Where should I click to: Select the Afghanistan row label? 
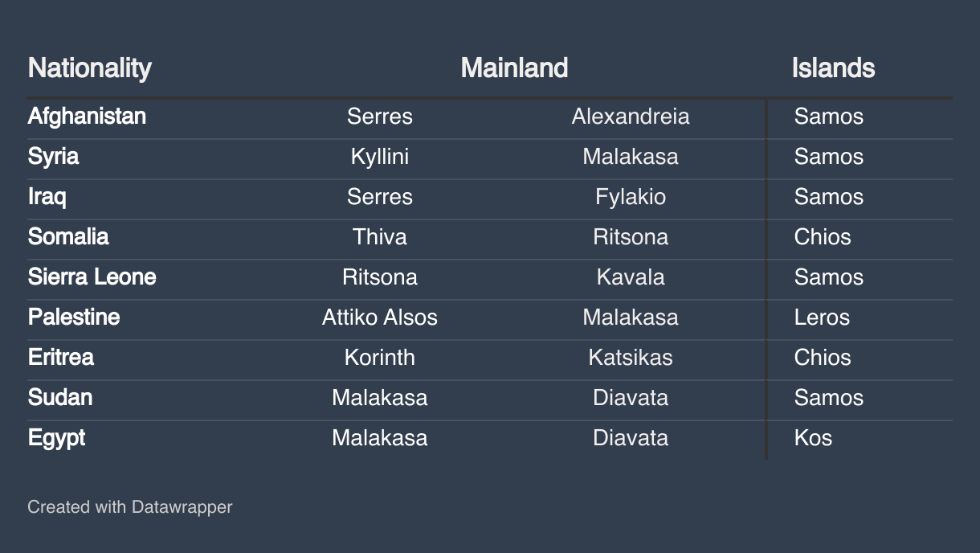87,116
